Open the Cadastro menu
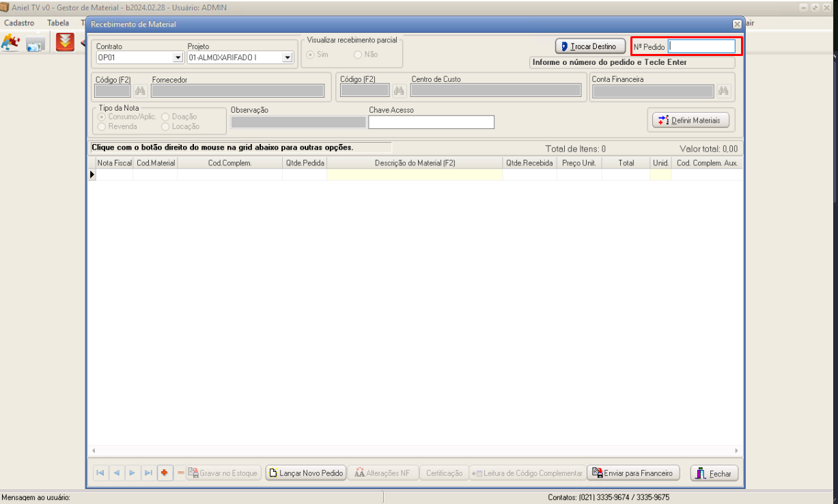838x504 pixels. [x=19, y=23]
